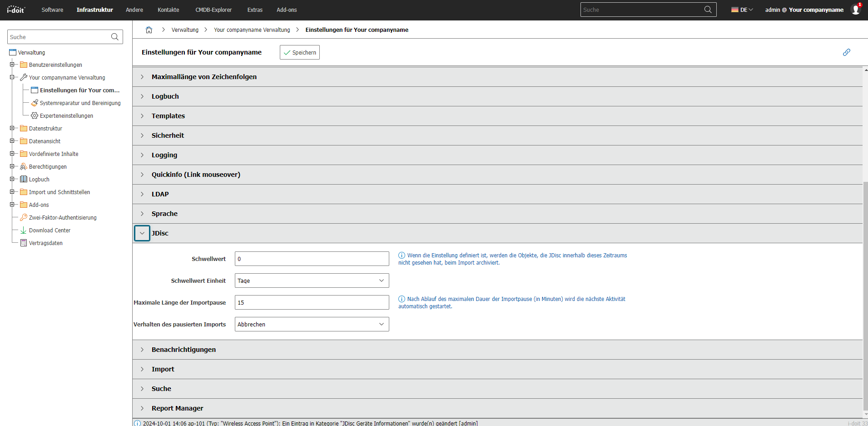Collapse the Your companyname Verwaltung node
868x426 pixels.
click(x=12, y=77)
